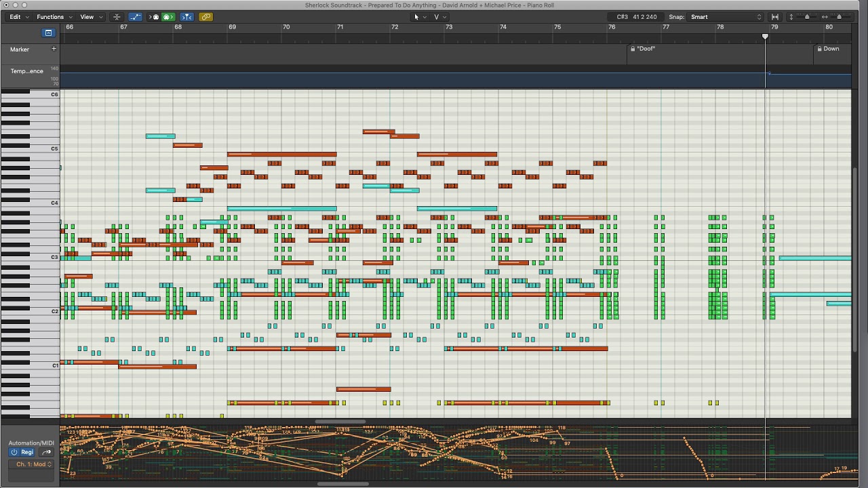The width and height of the screenshot is (868, 488).
Task: Open the left-click pointer tool menu
Action: click(x=420, y=17)
